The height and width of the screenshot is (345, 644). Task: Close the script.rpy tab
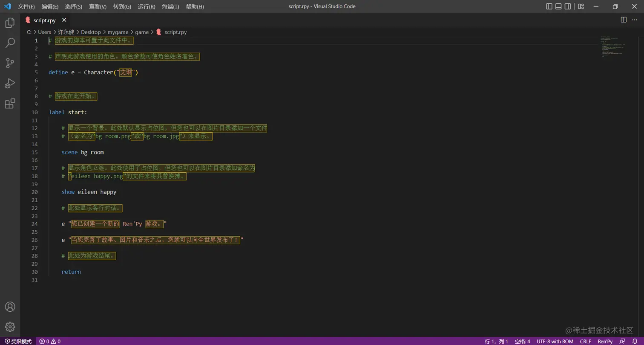tap(64, 20)
